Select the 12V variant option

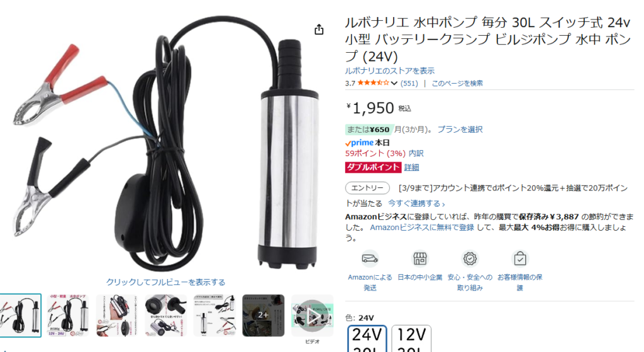coord(411,339)
